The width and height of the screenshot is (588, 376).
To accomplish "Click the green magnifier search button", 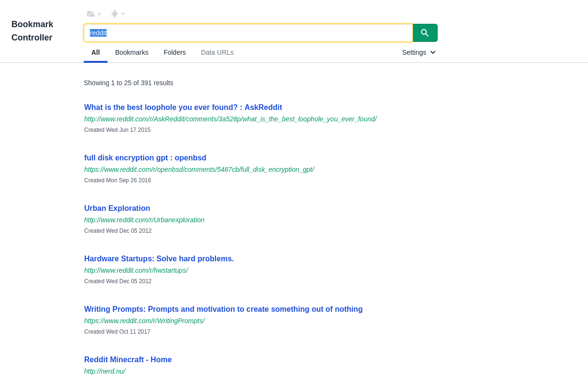I will [424, 33].
